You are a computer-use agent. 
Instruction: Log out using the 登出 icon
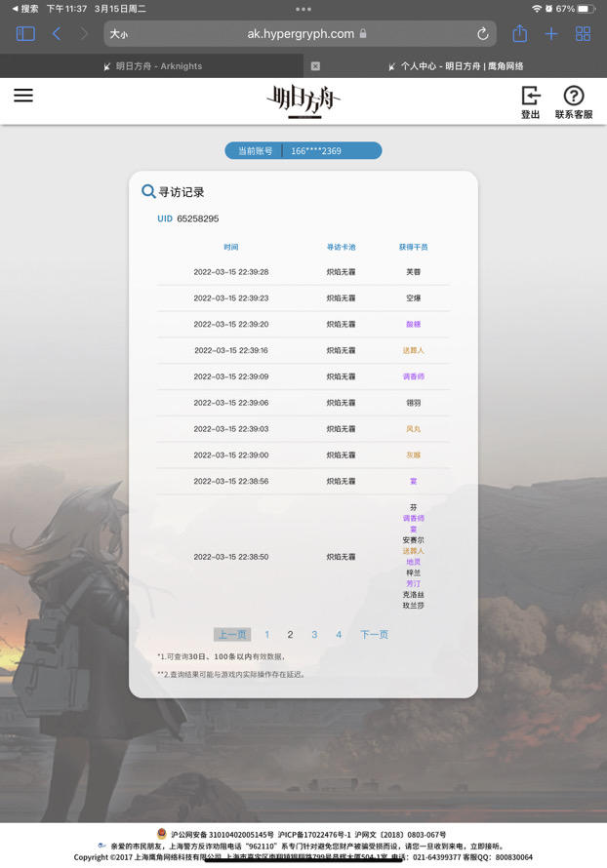click(530, 102)
